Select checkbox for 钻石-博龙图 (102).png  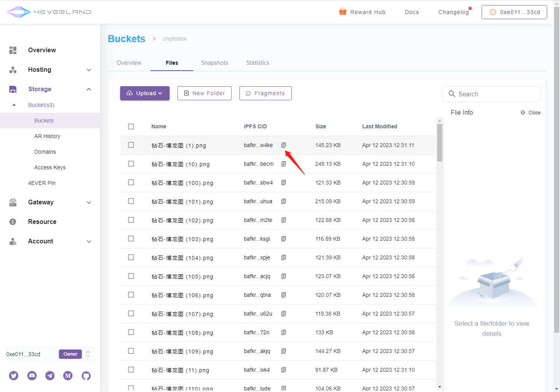[x=131, y=220]
